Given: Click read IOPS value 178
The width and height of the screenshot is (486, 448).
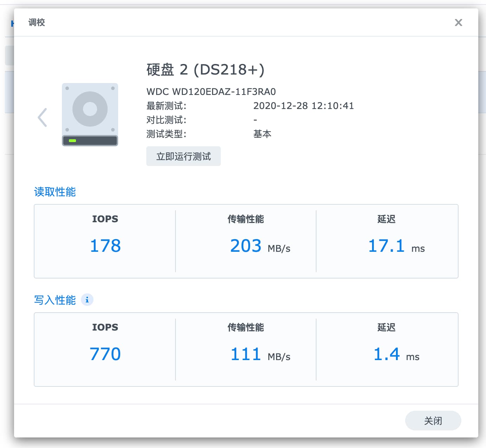Looking at the screenshot, I should 105,246.
